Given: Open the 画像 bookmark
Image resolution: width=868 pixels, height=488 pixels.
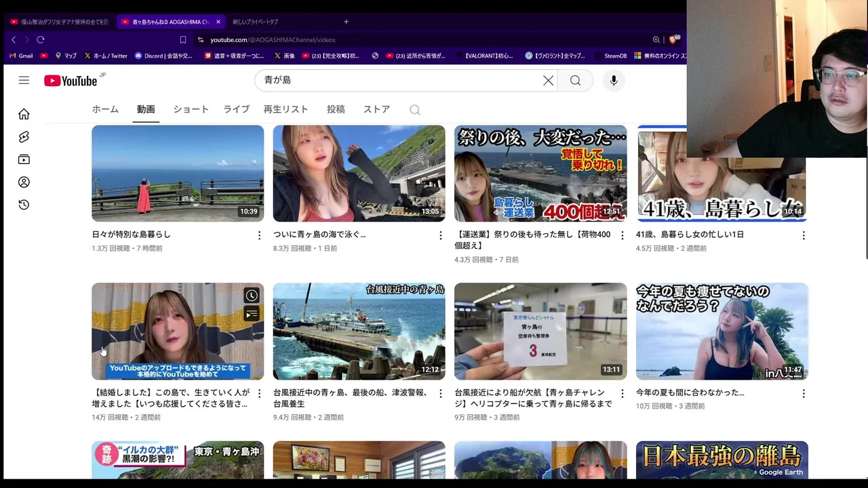Looking at the screenshot, I should pyautogui.click(x=284, y=56).
